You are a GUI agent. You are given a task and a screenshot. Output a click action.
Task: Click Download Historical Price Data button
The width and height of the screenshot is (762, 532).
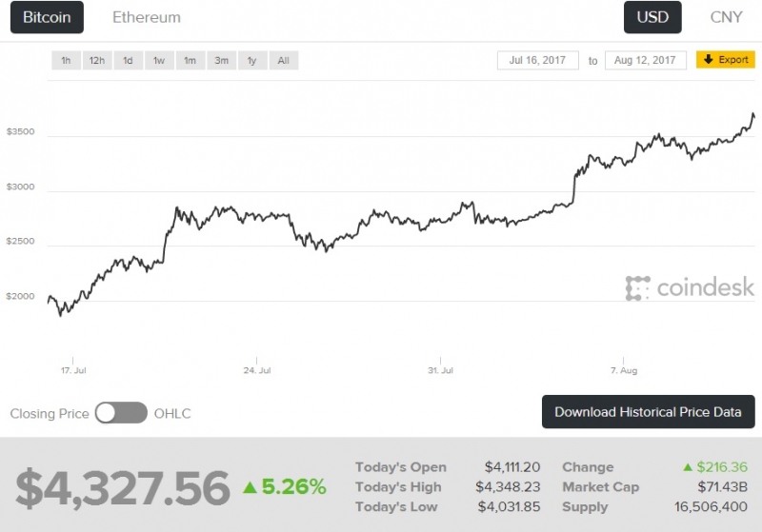(x=649, y=412)
